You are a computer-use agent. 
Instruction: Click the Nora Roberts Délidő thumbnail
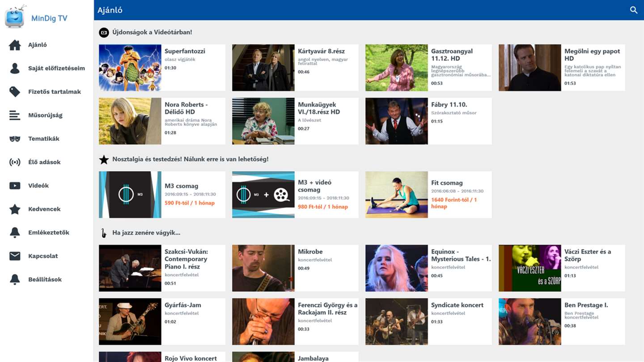130,121
